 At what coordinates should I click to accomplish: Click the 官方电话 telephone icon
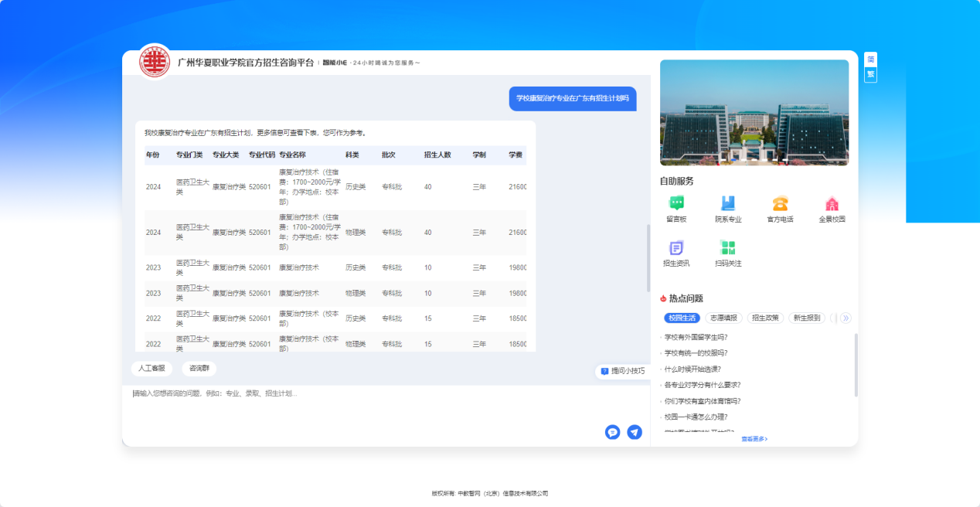coord(780,203)
